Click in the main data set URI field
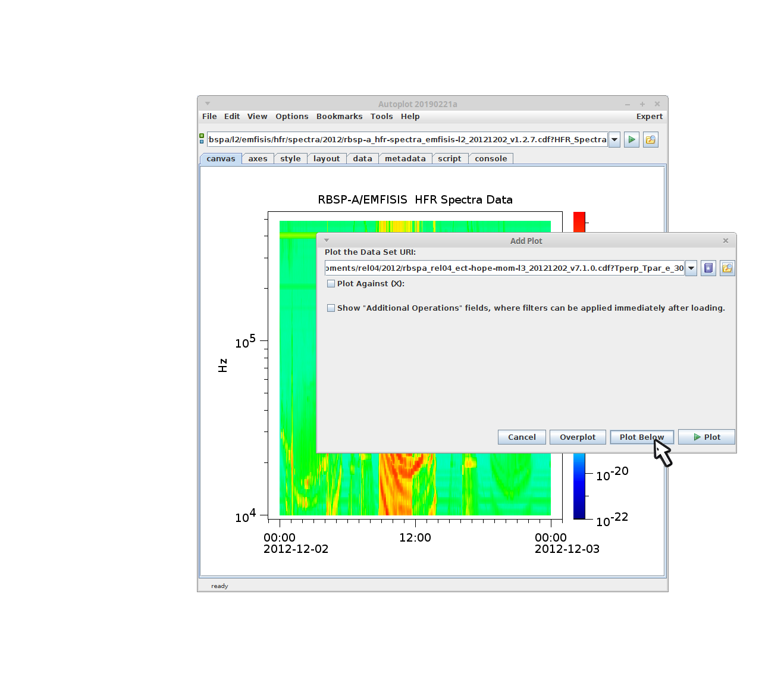784x688 pixels. (x=407, y=140)
